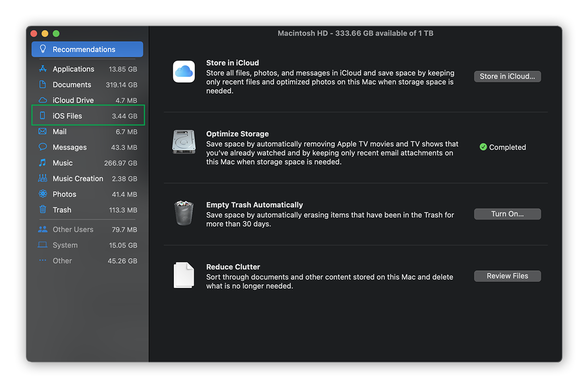The width and height of the screenshot is (588, 388).
Task: Click the Empty Trash Automatically heading
Action: (255, 205)
